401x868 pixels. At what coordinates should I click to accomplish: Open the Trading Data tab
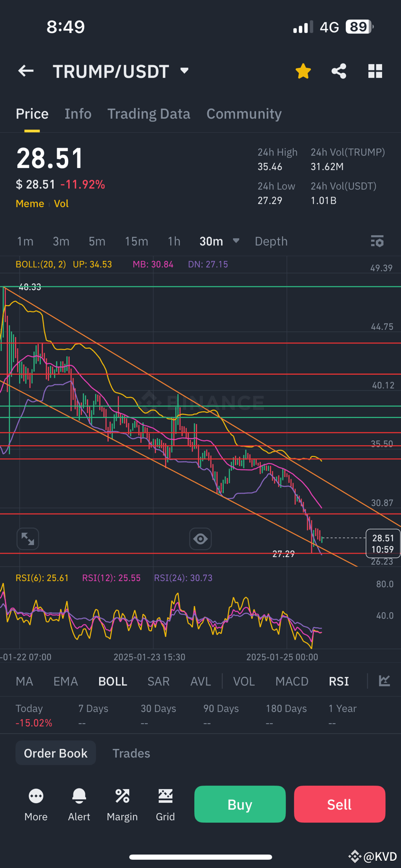click(149, 114)
